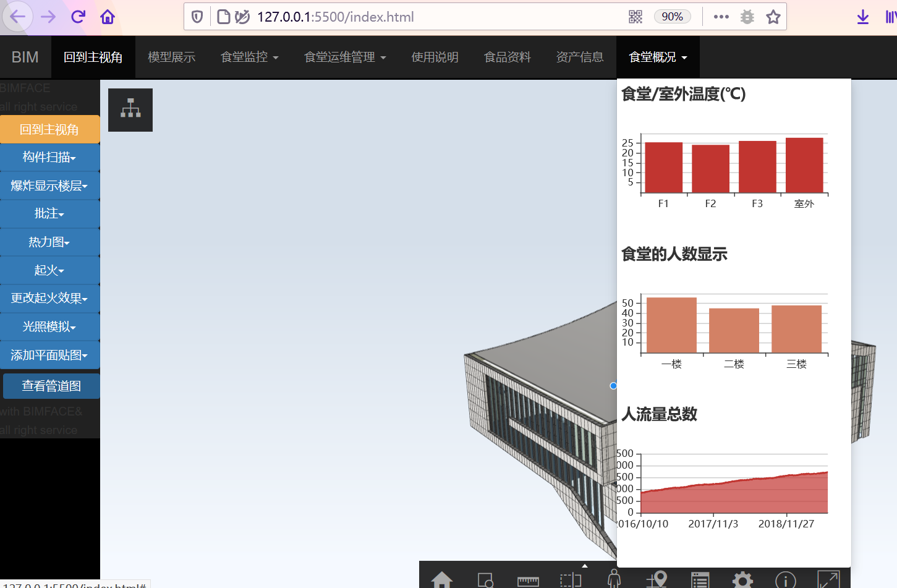The width and height of the screenshot is (897, 588).
Task: Click the browser page reload icon
Action: coord(77,17)
